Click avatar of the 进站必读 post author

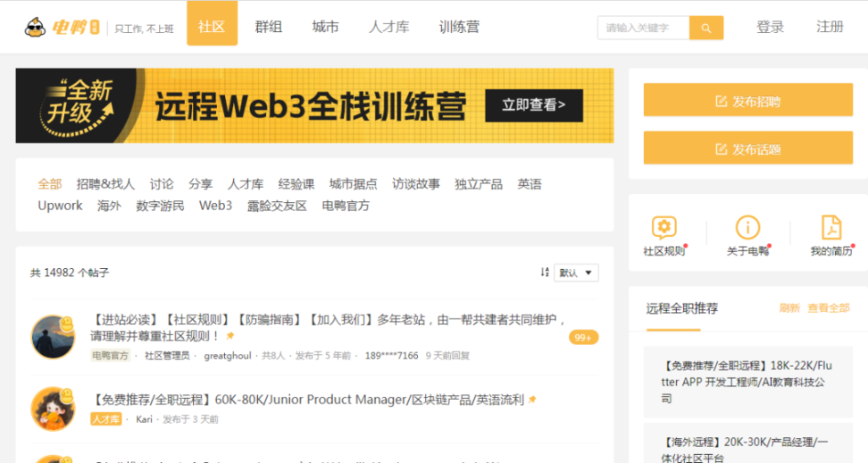click(53, 337)
